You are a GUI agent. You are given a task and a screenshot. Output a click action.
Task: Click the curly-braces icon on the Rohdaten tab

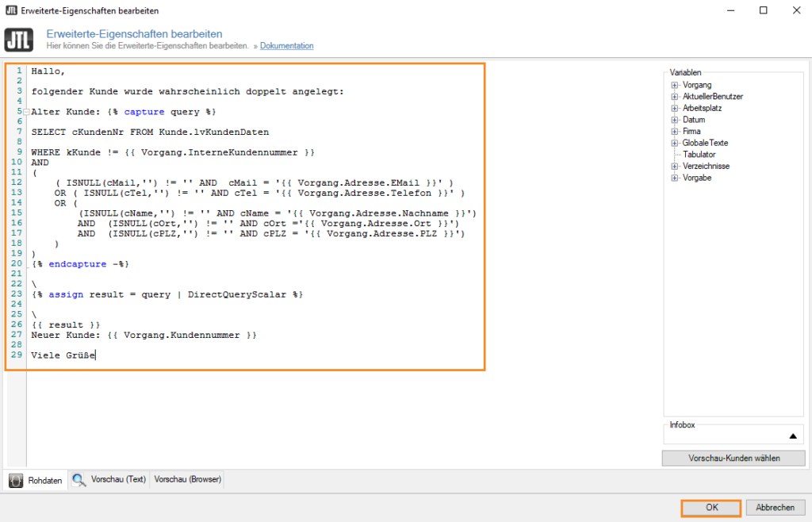tap(15, 480)
